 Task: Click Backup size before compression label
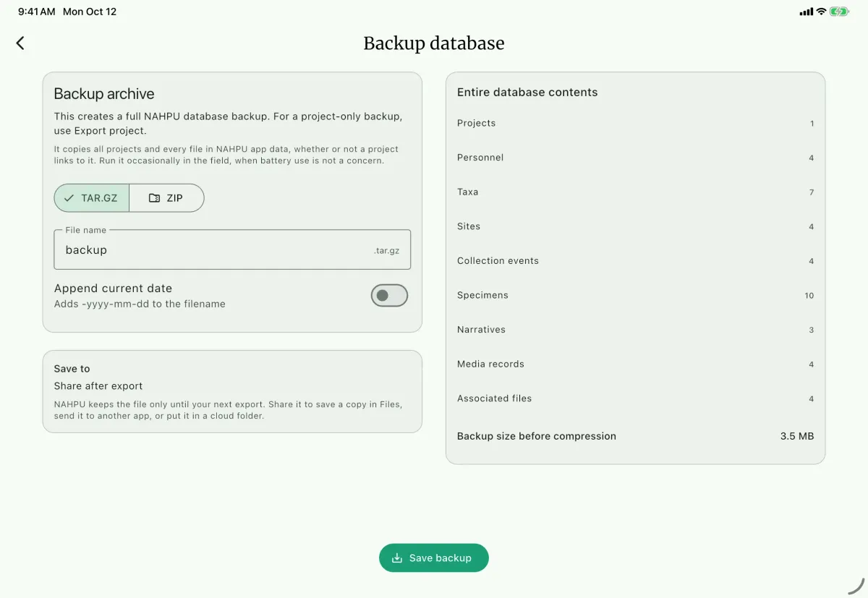(537, 436)
